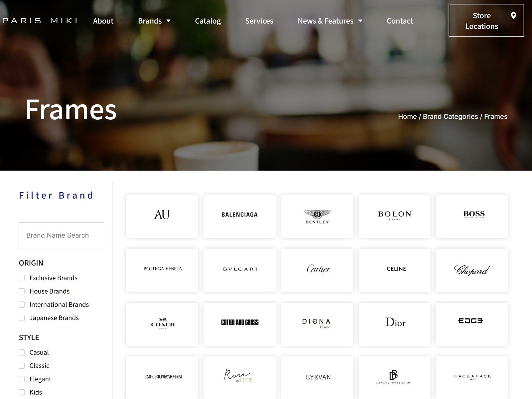
Task: Select the Celine logo card
Action: (394, 270)
